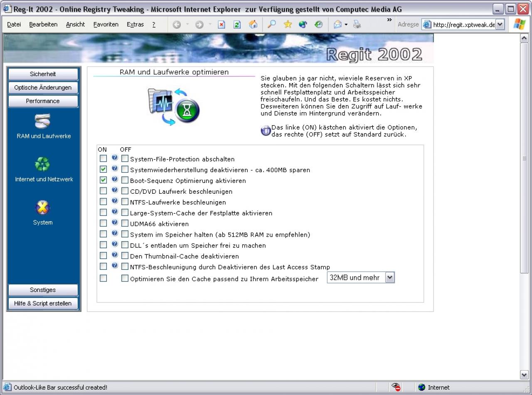
Task: Open the Favoriten menu
Action: click(106, 25)
